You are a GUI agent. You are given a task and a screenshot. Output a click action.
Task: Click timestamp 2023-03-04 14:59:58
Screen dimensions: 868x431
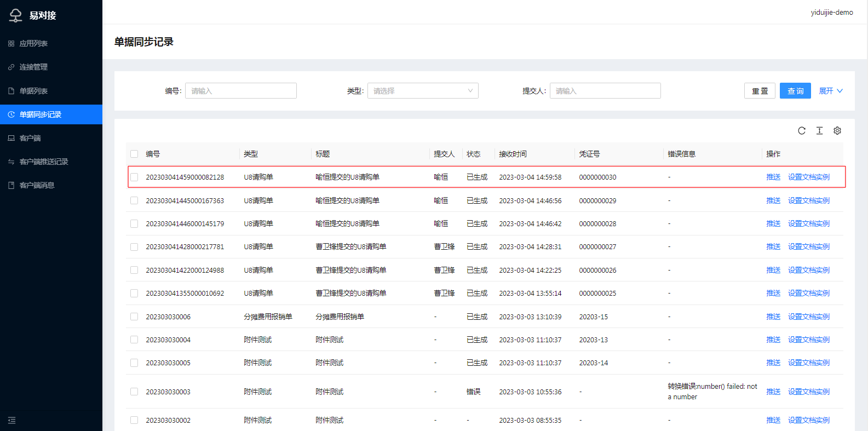[x=530, y=177]
